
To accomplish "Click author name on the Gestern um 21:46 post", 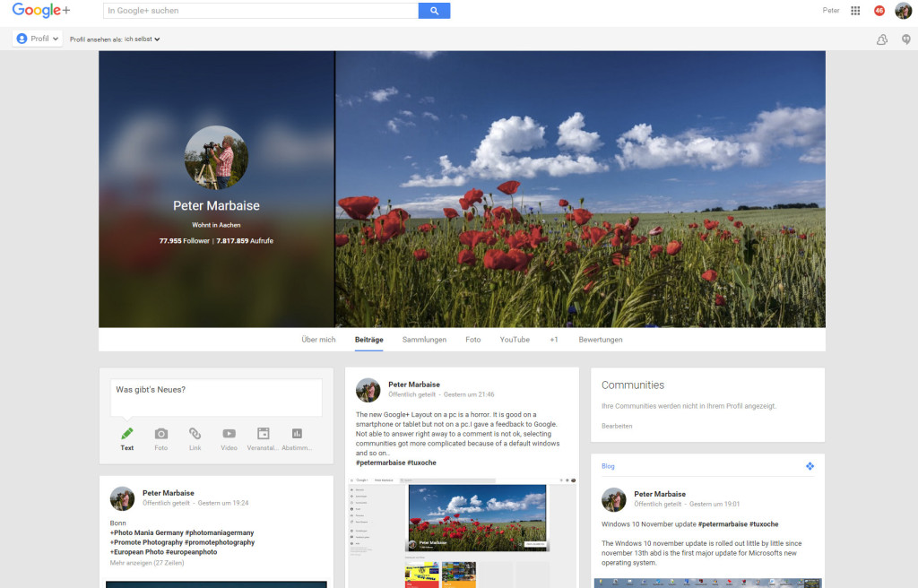I will [x=414, y=385].
